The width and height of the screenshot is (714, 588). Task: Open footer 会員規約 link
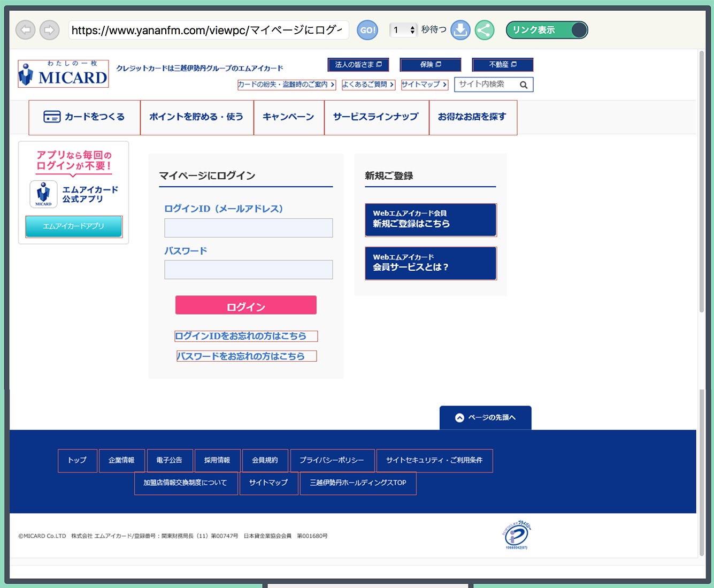point(265,461)
